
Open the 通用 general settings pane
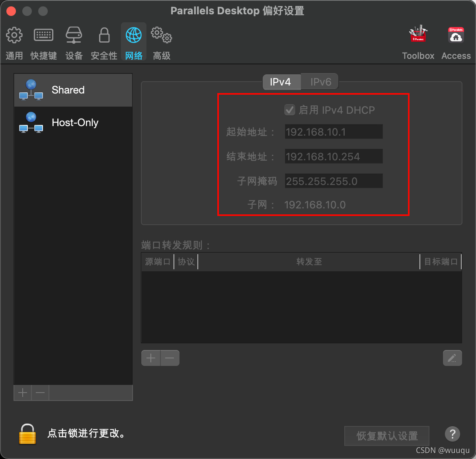point(14,43)
